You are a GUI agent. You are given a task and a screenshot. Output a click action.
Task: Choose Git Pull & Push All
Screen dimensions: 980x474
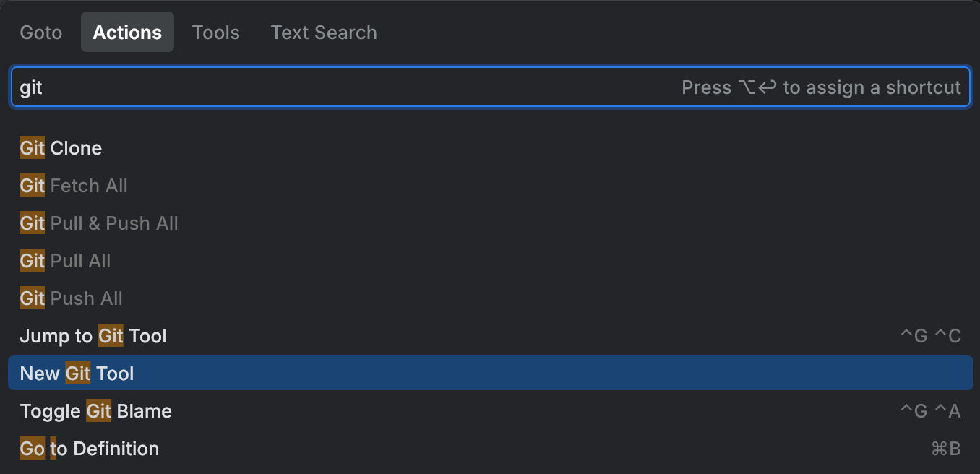(x=98, y=223)
